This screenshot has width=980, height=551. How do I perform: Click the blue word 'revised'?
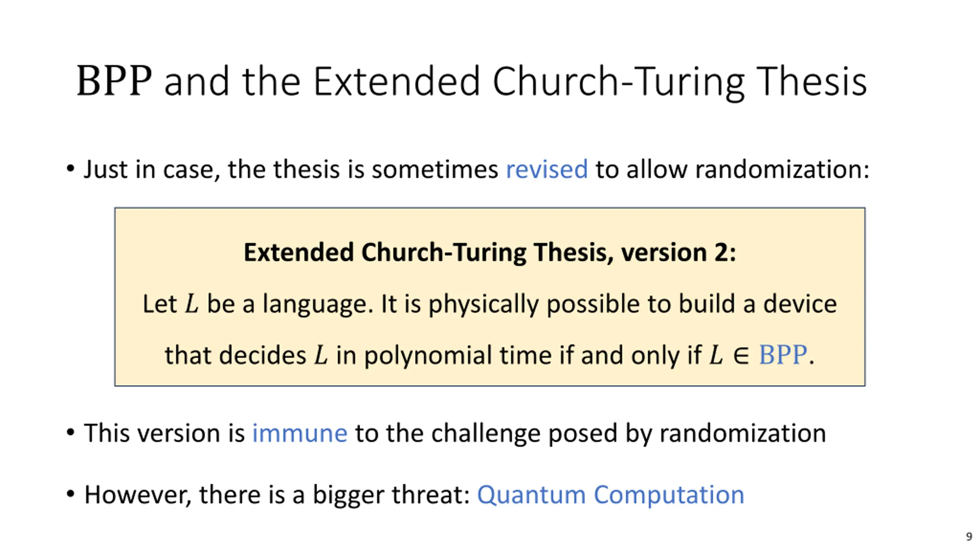tap(547, 169)
